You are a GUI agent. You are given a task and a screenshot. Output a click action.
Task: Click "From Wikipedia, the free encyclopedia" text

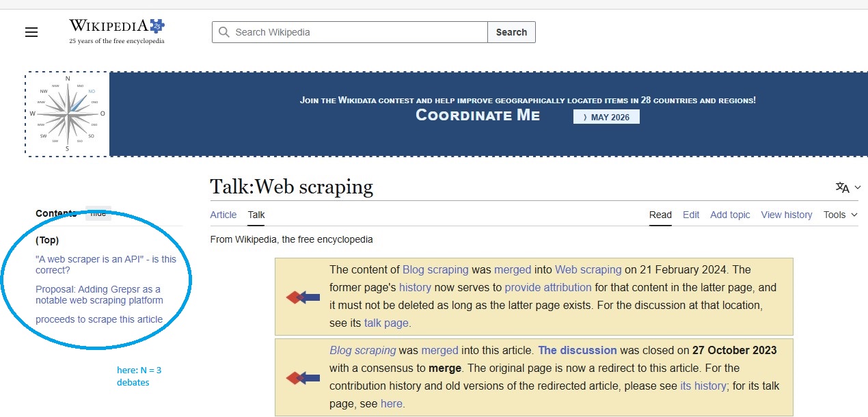tap(292, 239)
